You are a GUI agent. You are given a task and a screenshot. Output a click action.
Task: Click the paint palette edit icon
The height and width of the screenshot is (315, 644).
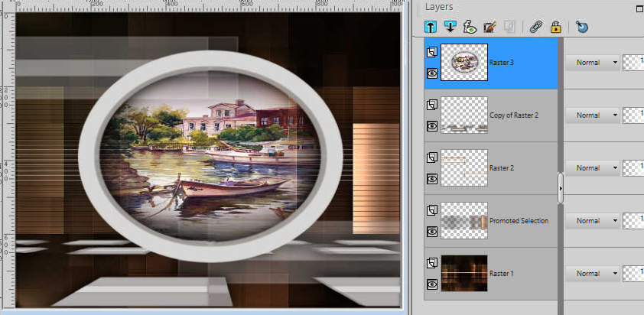point(490,27)
